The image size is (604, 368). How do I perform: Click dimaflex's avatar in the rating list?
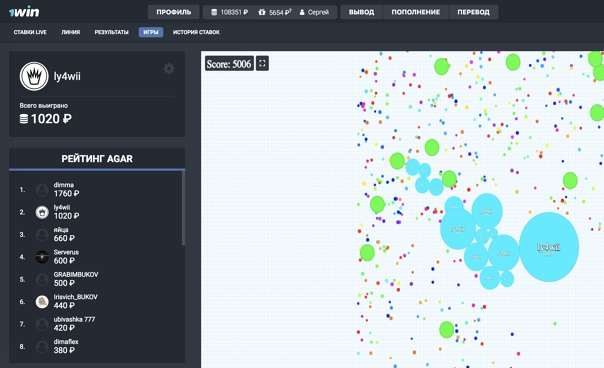[x=42, y=346]
